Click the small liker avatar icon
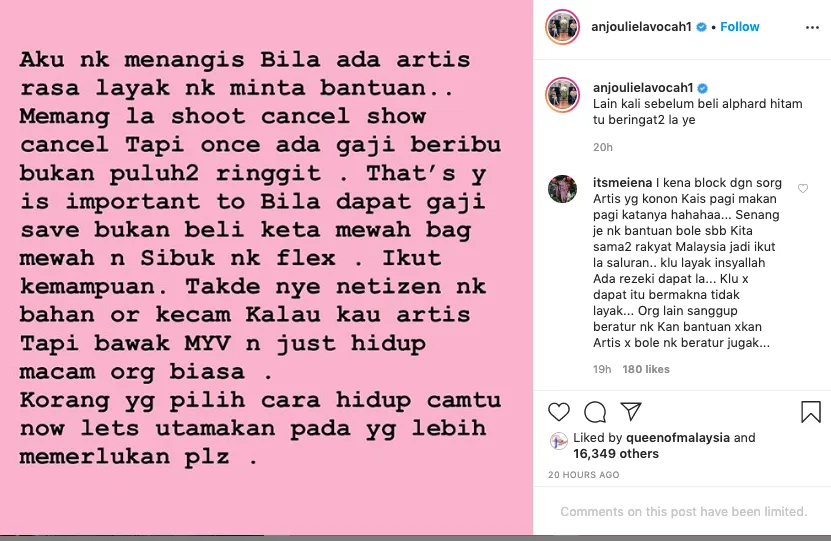831x541 pixels. (x=559, y=441)
